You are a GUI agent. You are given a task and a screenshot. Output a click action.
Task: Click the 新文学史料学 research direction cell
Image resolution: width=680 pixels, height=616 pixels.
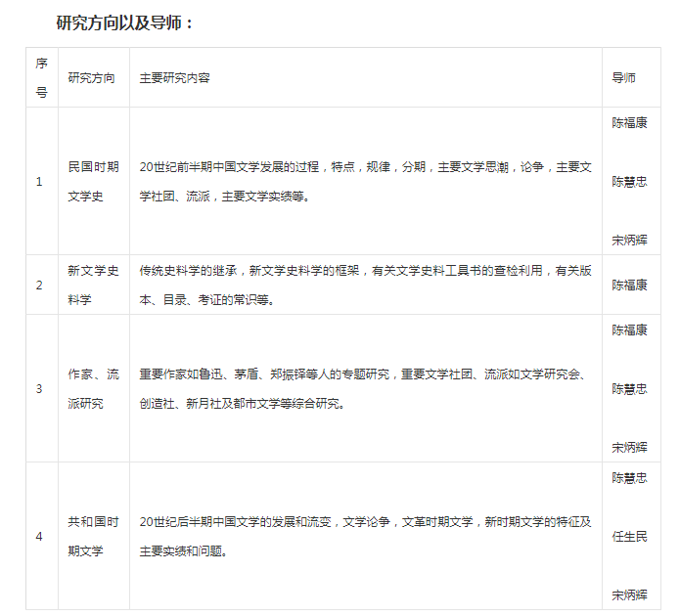click(x=94, y=286)
